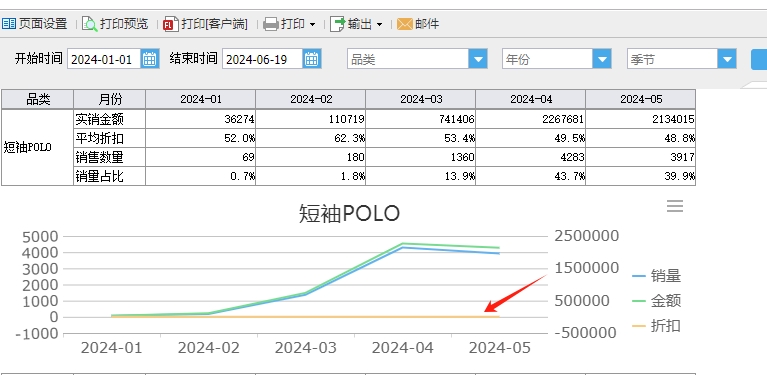The height and width of the screenshot is (375, 767).
Task: Click the 打印 printer icon
Action: (271, 24)
